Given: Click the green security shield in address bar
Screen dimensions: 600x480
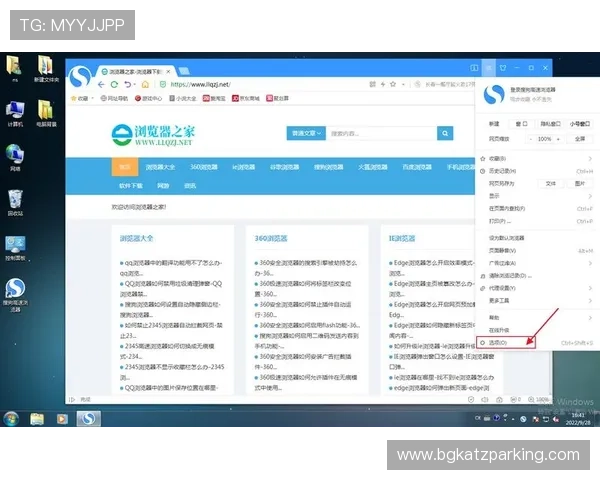Looking at the screenshot, I should [x=163, y=84].
